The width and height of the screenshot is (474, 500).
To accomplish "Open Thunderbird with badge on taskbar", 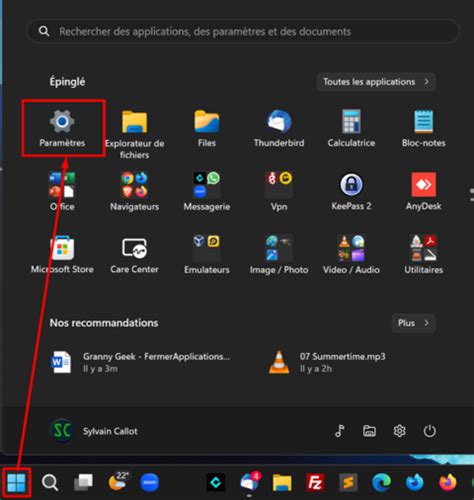I will click(250, 482).
